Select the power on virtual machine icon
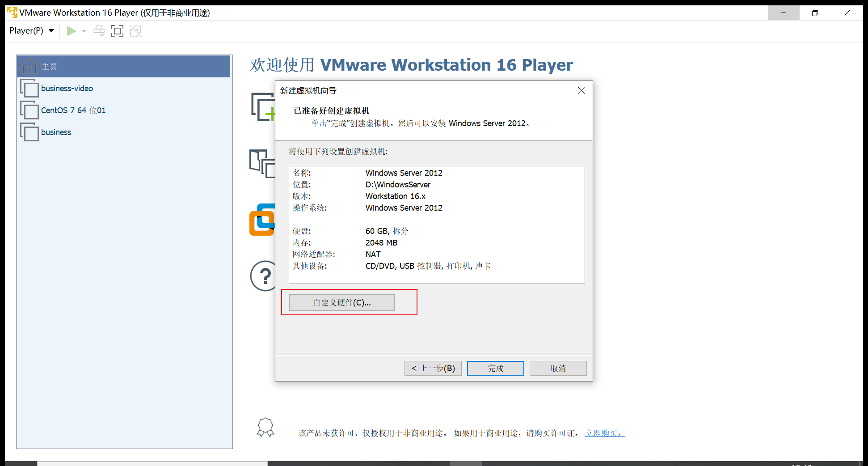The width and height of the screenshot is (868, 466). pos(71,30)
